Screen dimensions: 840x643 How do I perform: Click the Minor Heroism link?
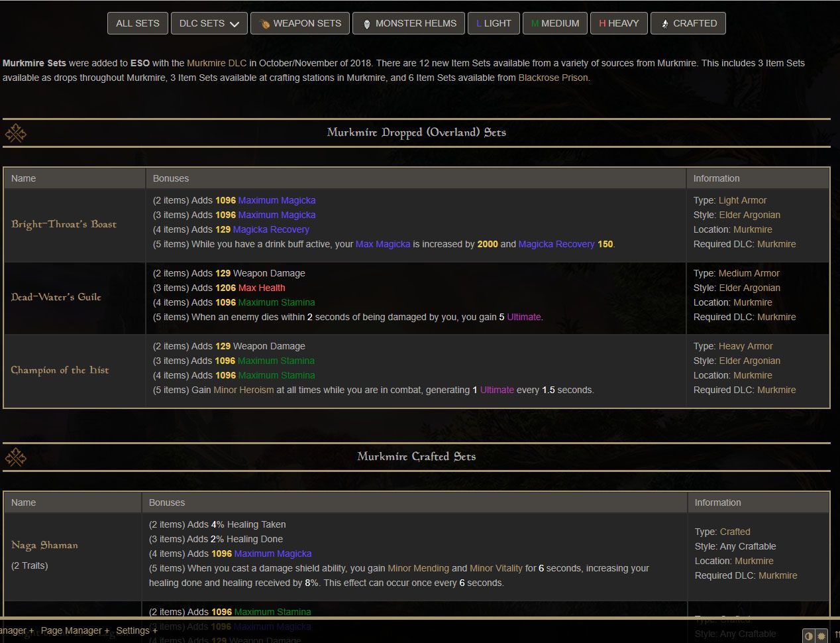click(x=244, y=390)
